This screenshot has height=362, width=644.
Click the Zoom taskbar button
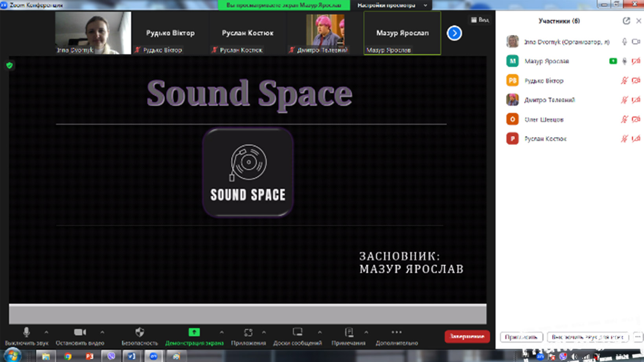pyautogui.click(x=154, y=356)
